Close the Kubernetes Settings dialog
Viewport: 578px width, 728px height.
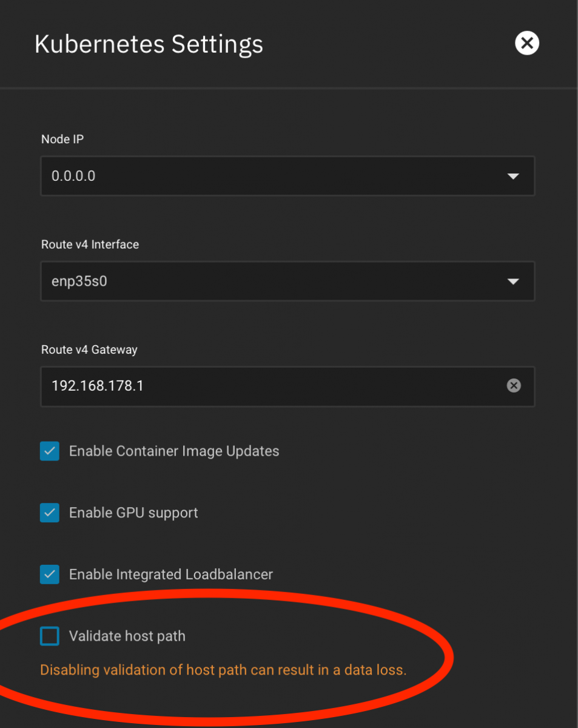pyautogui.click(x=526, y=42)
